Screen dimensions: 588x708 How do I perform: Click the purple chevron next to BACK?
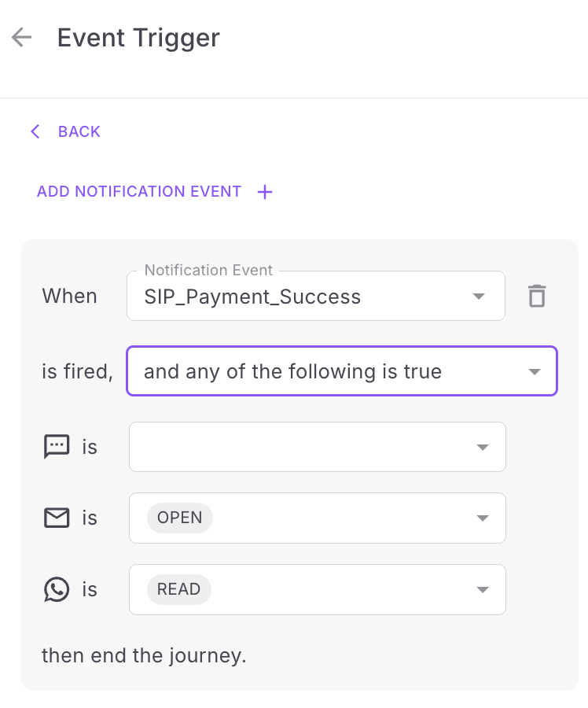point(35,131)
